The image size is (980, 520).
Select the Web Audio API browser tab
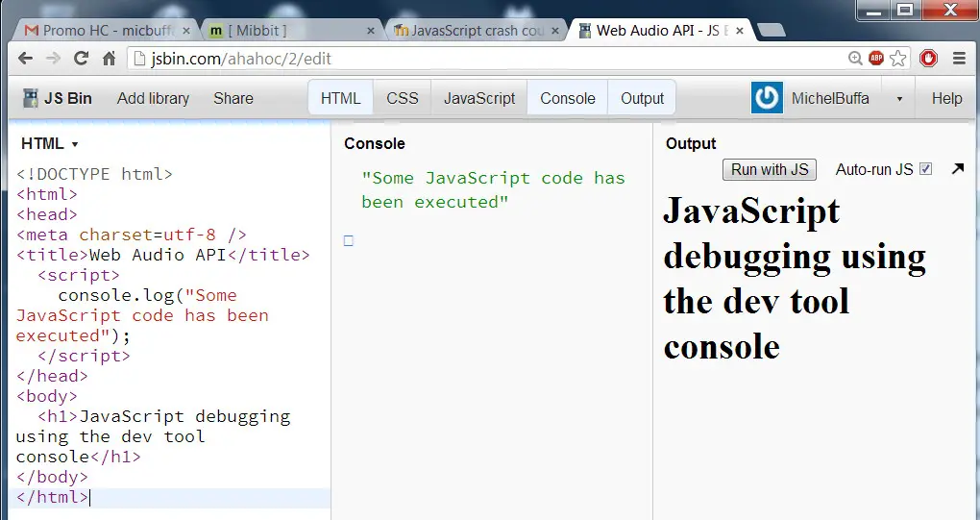point(661,31)
